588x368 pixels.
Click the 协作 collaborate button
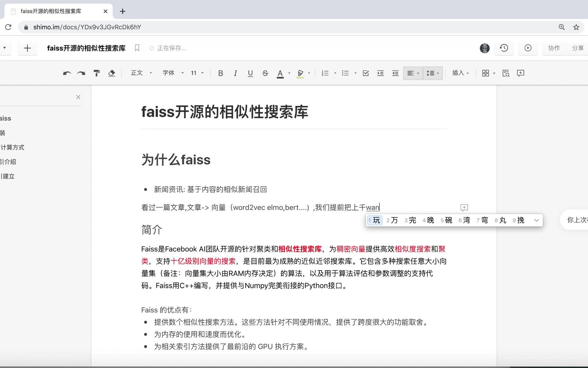point(554,48)
